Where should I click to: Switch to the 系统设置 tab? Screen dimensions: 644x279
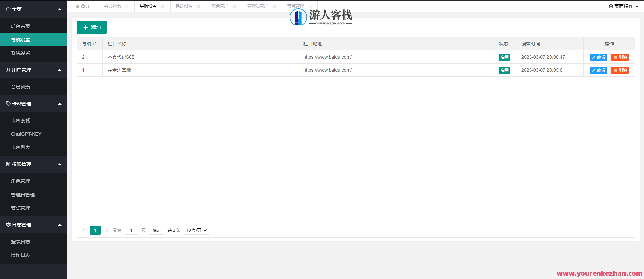coord(184,6)
